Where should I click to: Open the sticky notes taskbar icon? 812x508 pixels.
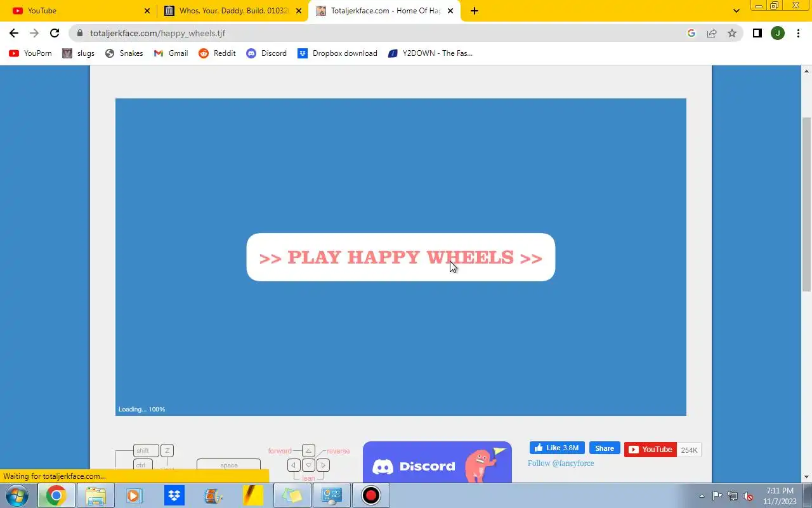[292, 495]
